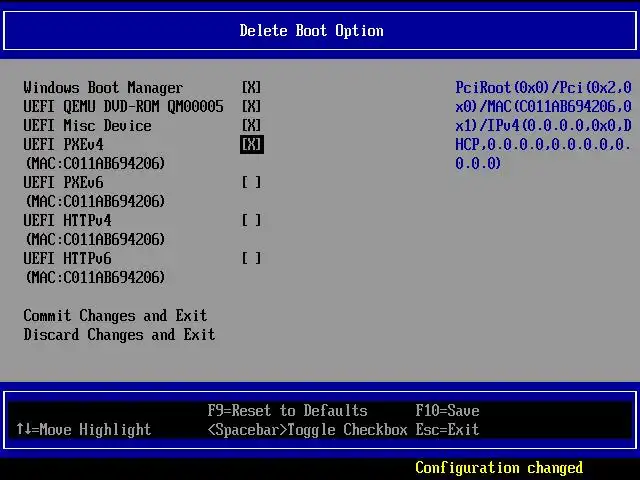Image resolution: width=640 pixels, height=480 pixels.
Task: Click the Spacebar Toggle Checkbox hint
Action: click(307, 430)
